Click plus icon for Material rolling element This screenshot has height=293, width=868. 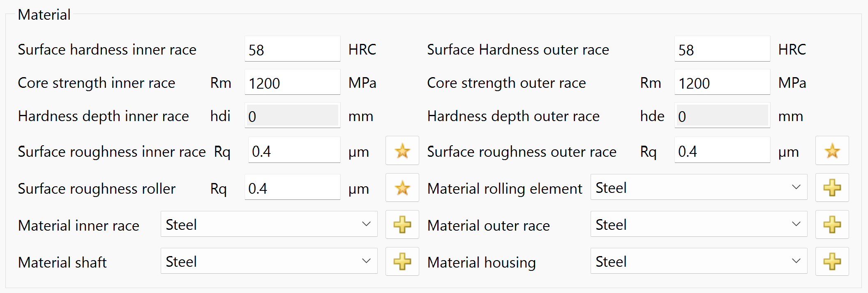pos(832,188)
